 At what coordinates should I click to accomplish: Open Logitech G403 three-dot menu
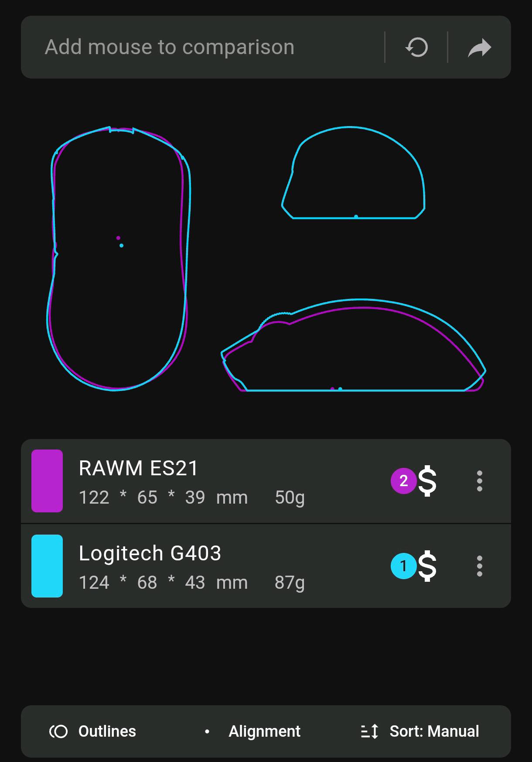480,566
